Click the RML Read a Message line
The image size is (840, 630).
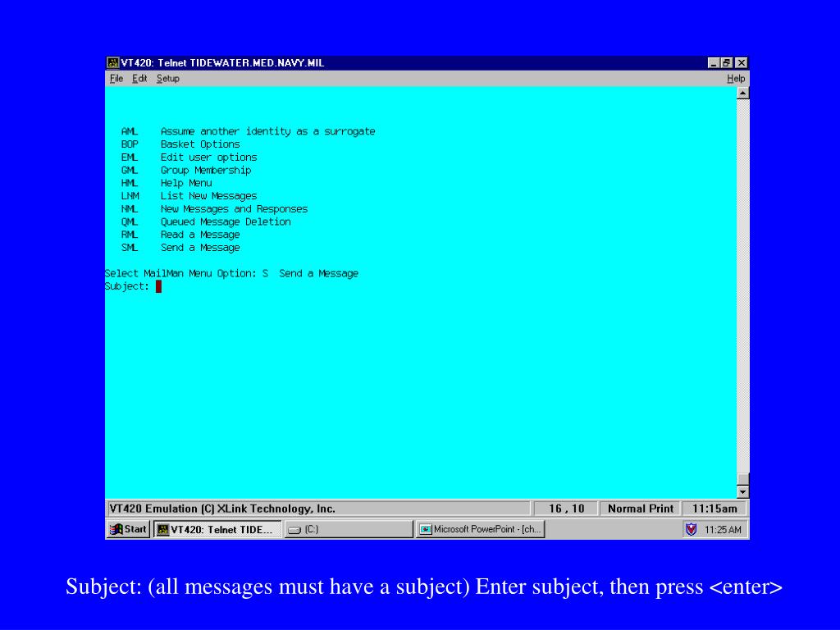coord(180,235)
